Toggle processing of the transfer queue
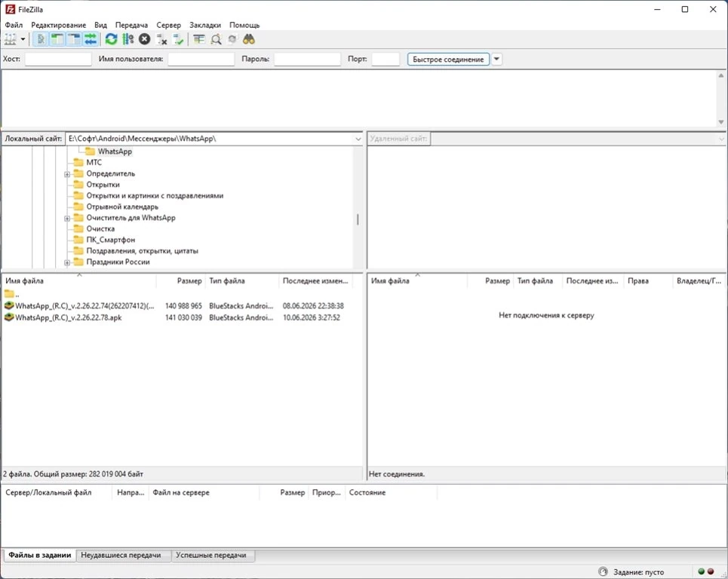This screenshot has width=728, height=579. coord(127,39)
